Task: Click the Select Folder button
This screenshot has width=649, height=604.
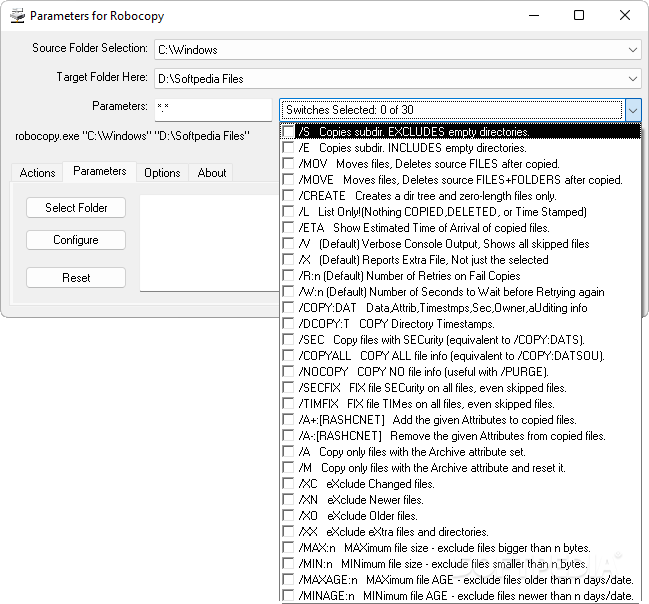Action: point(76,207)
